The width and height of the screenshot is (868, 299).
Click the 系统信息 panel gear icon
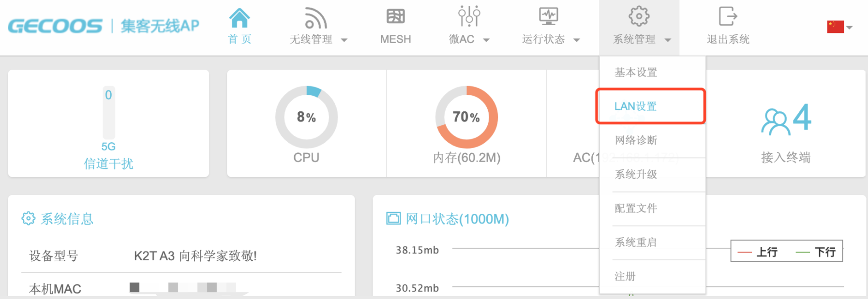click(28, 219)
